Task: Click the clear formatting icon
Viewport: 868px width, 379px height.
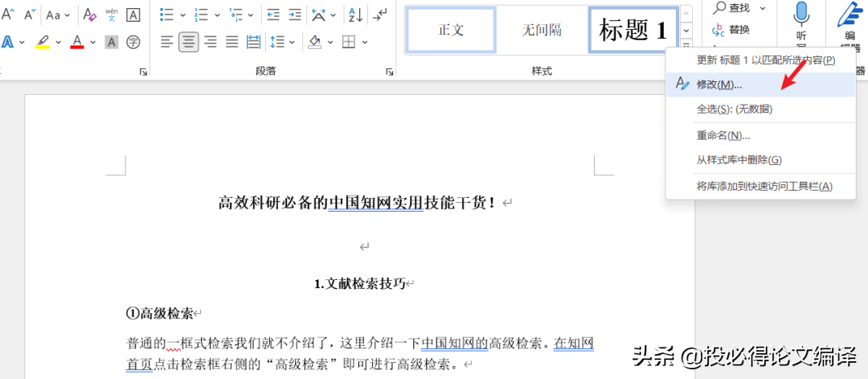Action: (x=89, y=15)
